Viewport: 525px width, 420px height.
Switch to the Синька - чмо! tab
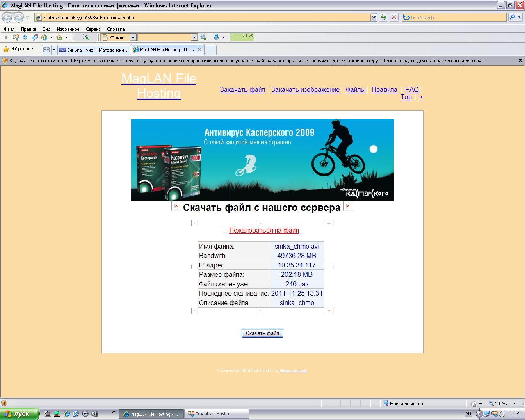[x=94, y=50]
